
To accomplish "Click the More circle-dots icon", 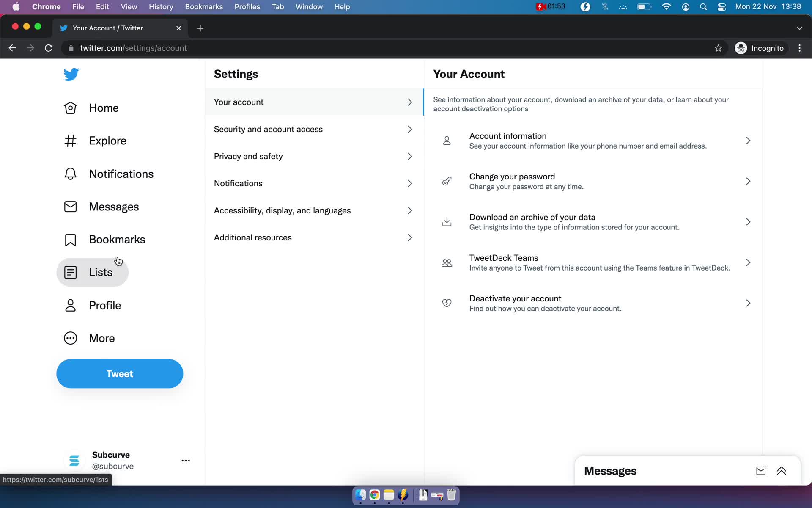I will 70,338.
